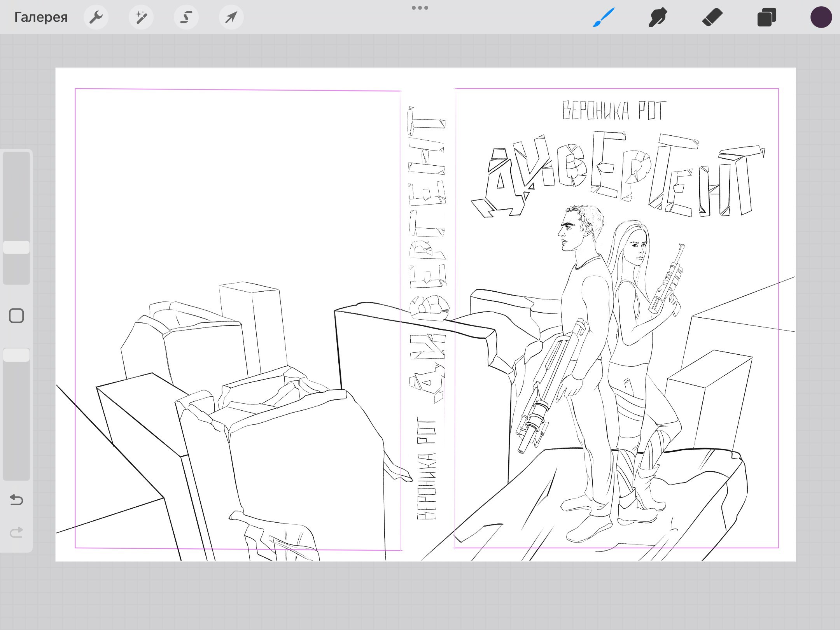Select the Smudge tool
This screenshot has height=630, width=840.
(x=658, y=17)
